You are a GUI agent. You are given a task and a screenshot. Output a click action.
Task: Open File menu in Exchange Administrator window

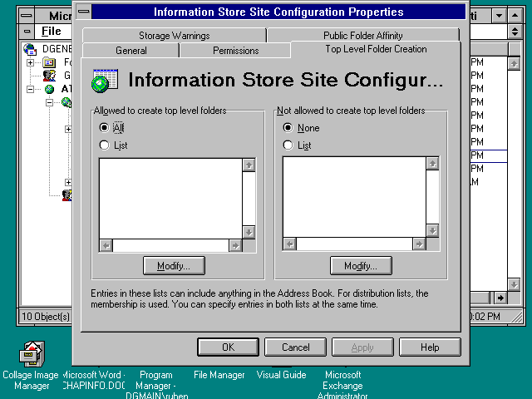coord(52,32)
